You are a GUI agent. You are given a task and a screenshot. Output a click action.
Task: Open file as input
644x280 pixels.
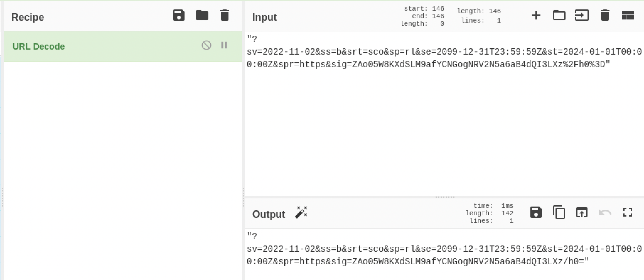tap(582, 15)
